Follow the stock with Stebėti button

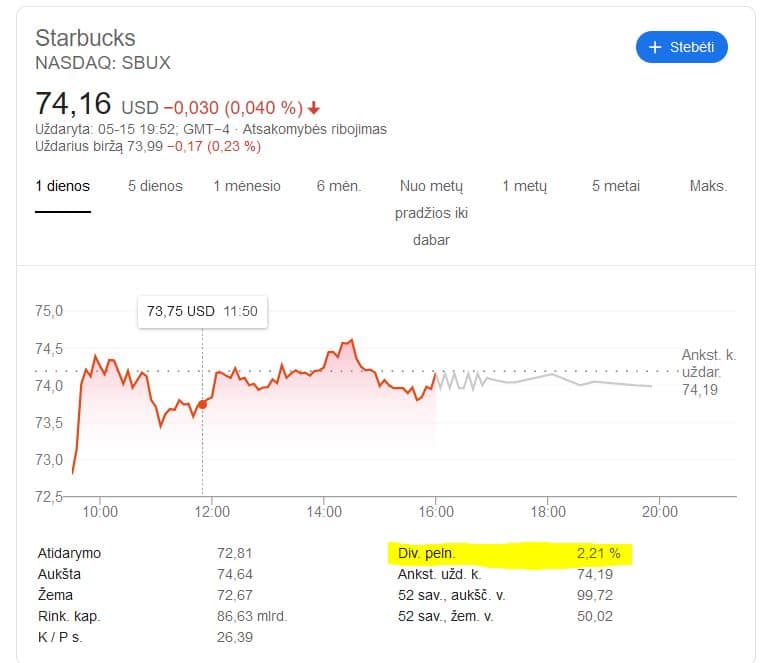click(682, 47)
